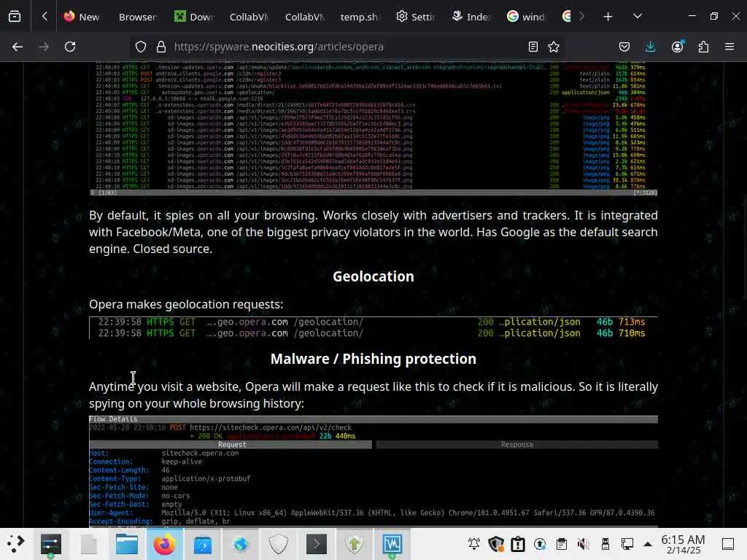Switch to the New tab
The height and width of the screenshot is (560, 747).
(x=82, y=17)
